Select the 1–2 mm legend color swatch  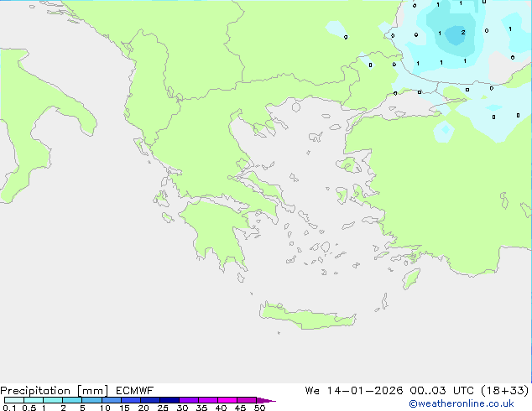coord(53,400)
